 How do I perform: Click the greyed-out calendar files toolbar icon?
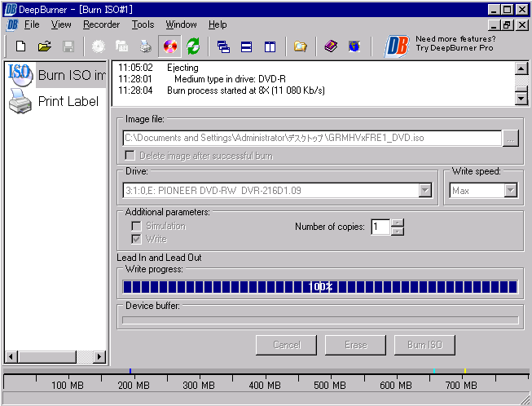point(122,46)
